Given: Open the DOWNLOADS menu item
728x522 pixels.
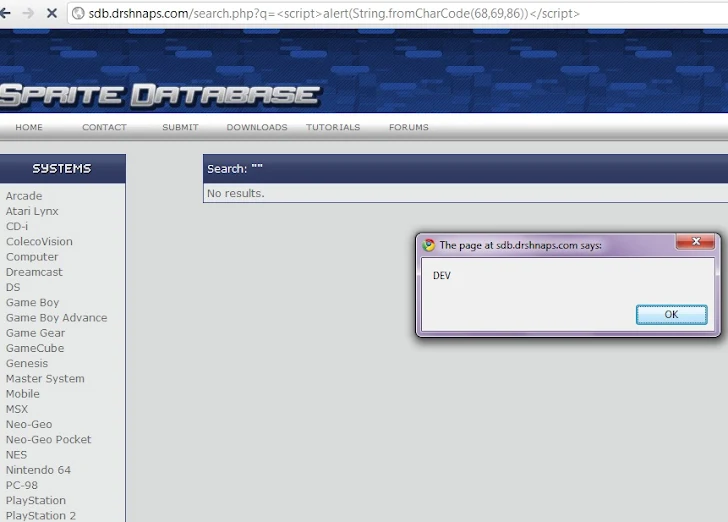Looking at the screenshot, I should coord(257,127).
